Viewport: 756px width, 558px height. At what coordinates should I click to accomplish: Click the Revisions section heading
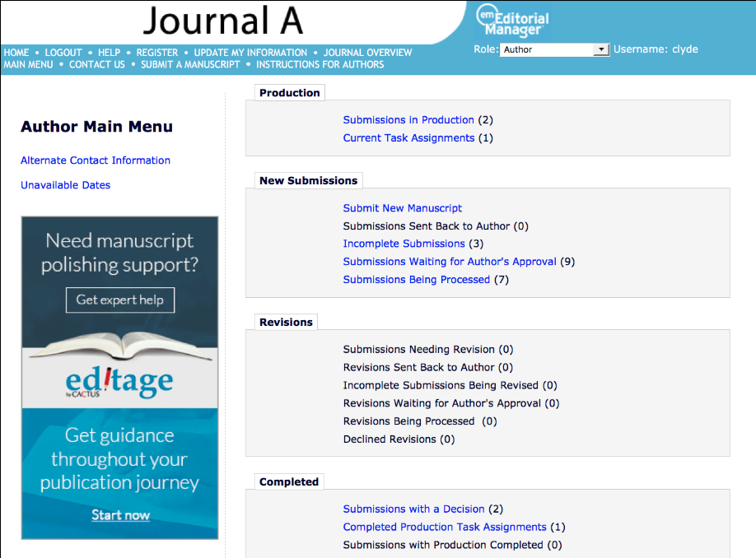click(286, 323)
